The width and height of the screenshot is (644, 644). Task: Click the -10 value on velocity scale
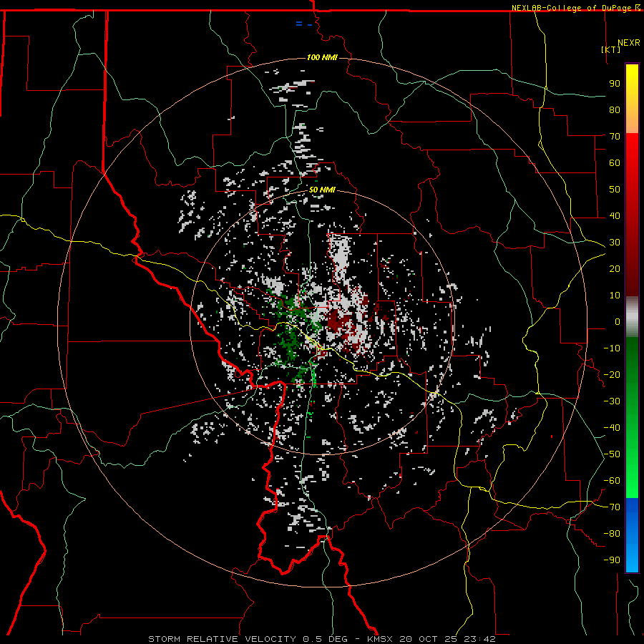[612, 348]
